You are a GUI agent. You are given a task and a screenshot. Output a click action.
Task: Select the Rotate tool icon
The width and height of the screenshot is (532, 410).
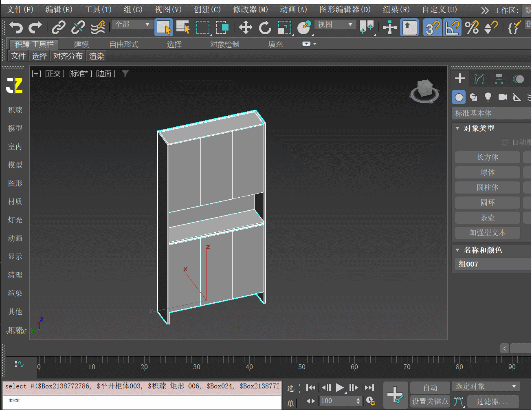coord(265,27)
